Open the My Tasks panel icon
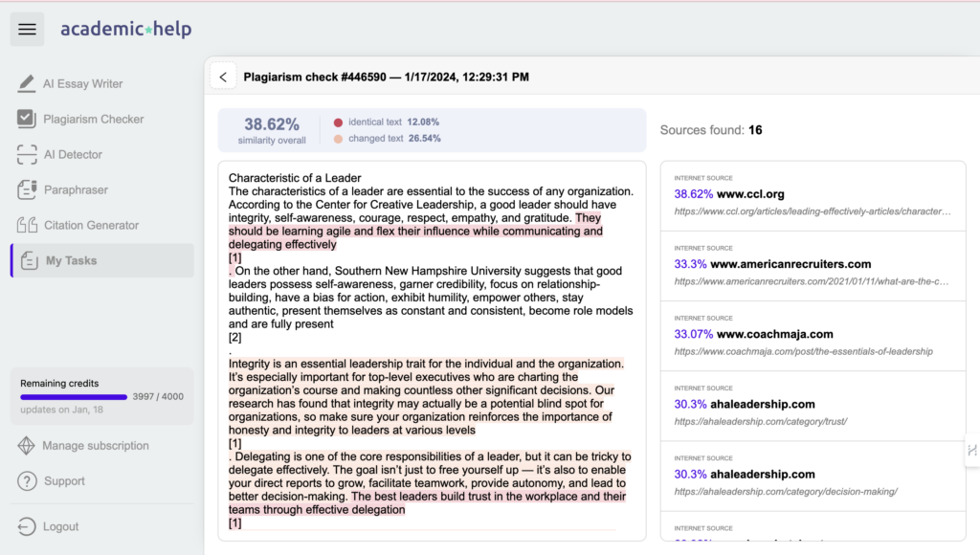Viewport: 980px width, 555px height. coord(27,260)
